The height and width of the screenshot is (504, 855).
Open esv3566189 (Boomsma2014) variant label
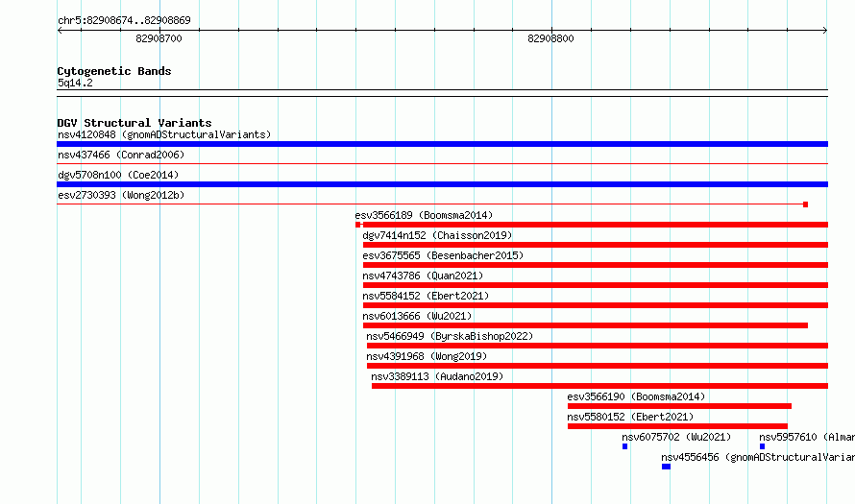tap(424, 215)
